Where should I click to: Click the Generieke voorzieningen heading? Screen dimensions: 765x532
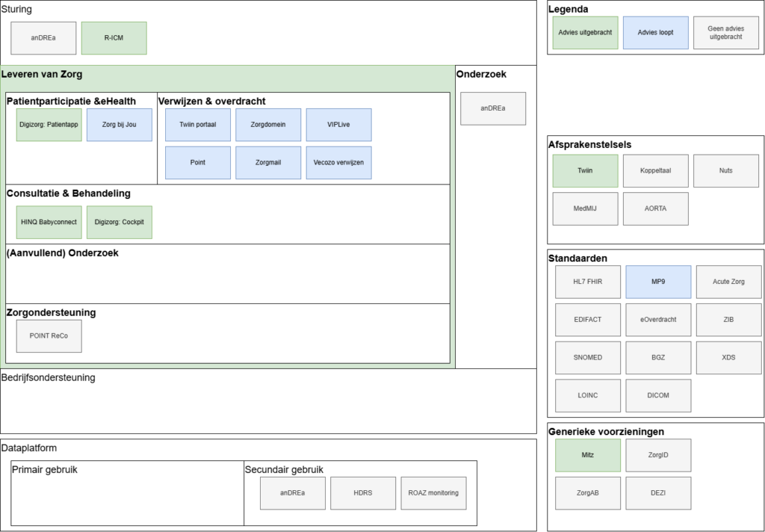coord(606,431)
